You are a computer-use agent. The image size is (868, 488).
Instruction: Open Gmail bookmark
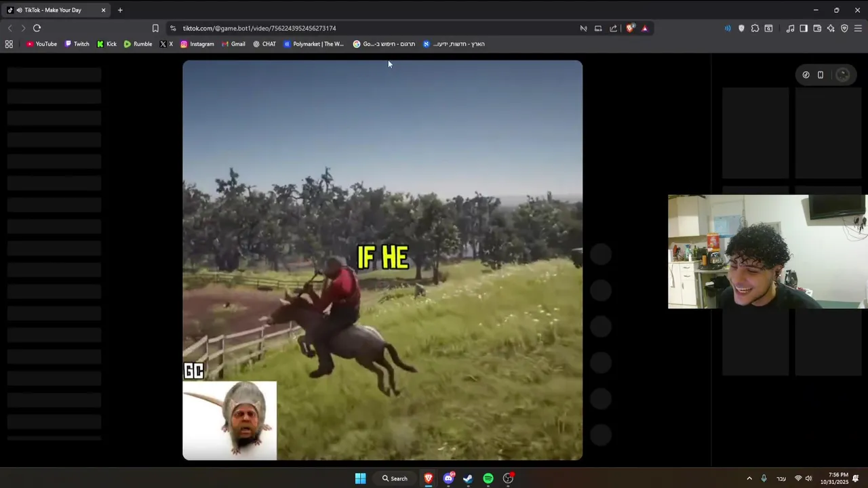(233, 44)
